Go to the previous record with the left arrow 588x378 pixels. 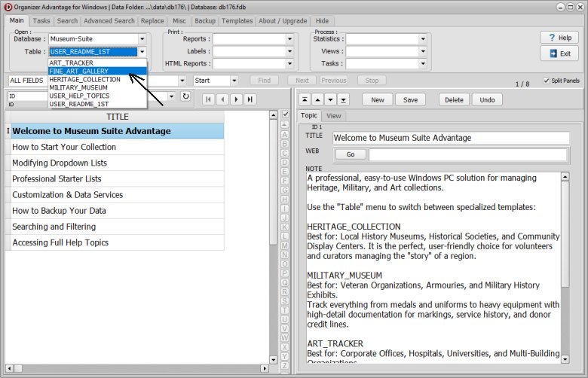[x=222, y=99]
